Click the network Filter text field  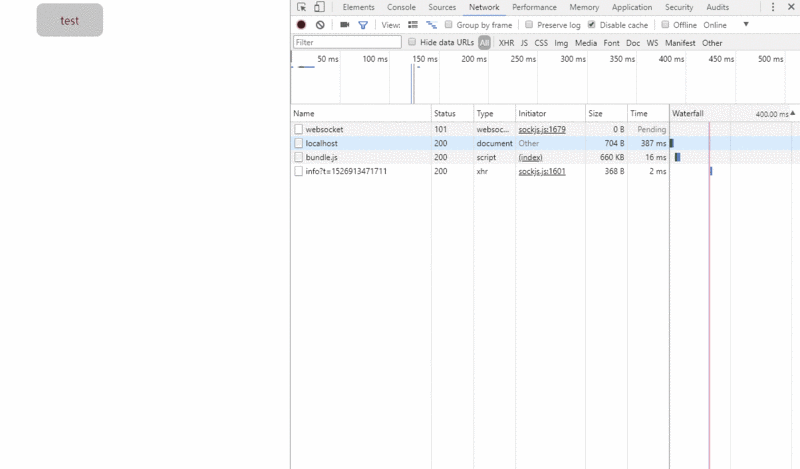pyautogui.click(x=347, y=43)
